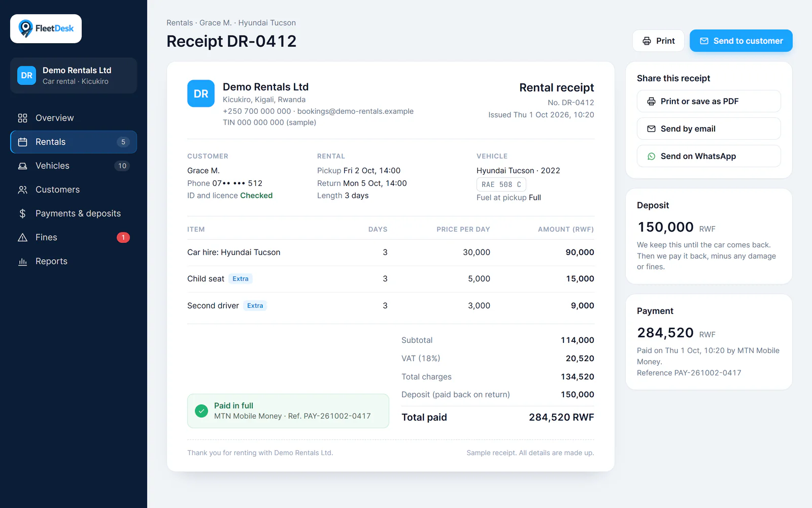Click the Checked ID and licence status
This screenshot has width=812, height=508.
(x=256, y=196)
